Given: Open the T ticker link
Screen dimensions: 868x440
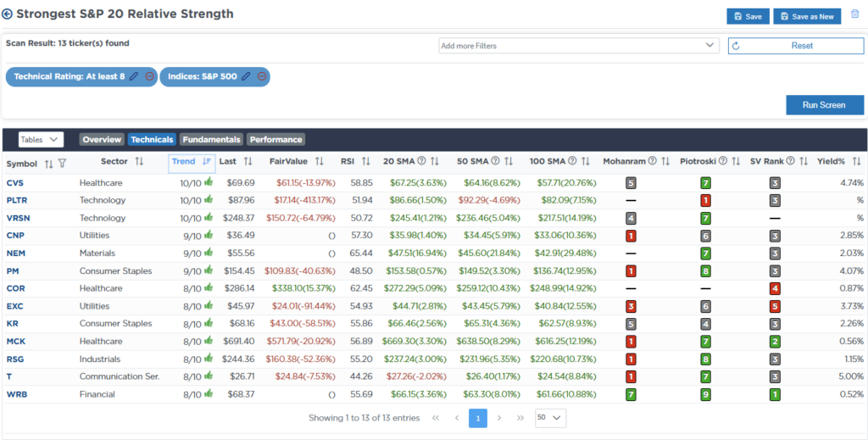Looking at the screenshot, I should tap(8, 376).
